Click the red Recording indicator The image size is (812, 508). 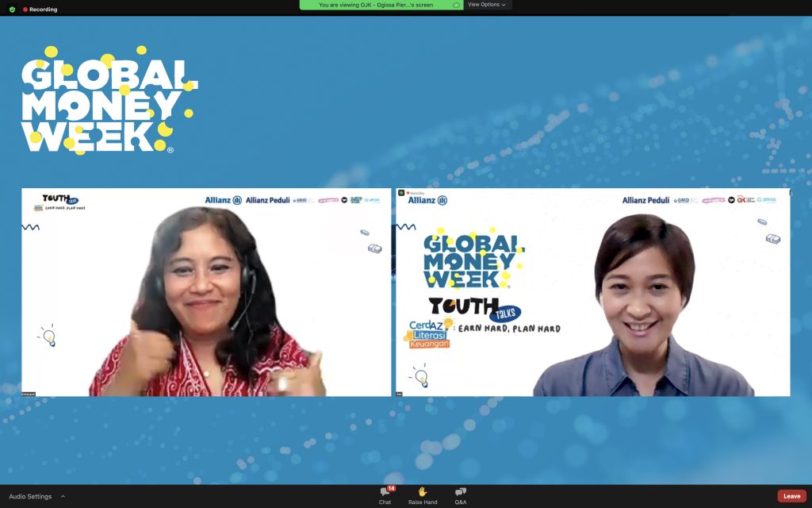click(x=40, y=10)
